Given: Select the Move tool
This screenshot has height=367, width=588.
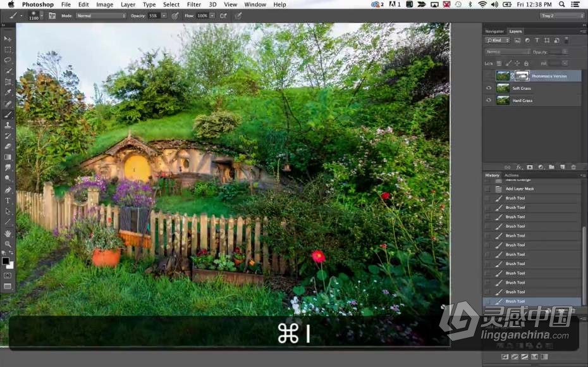Looking at the screenshot, I should coord(8,39).
